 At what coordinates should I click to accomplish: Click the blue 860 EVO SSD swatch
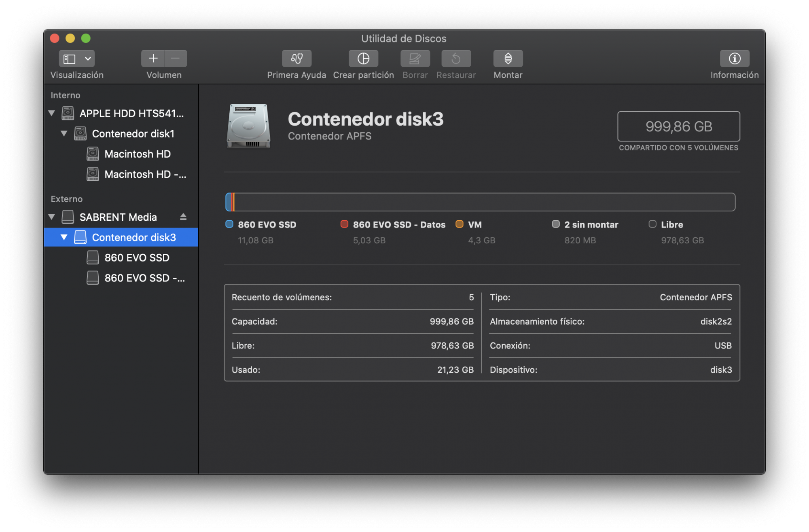[x=229, y=224]
